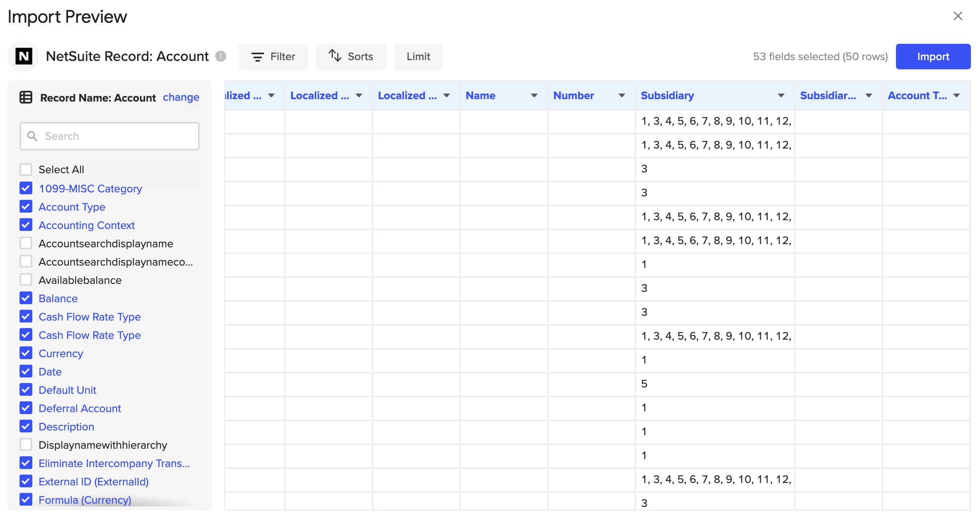Screen dimensions: 980x516
Task: Open the Account T... column dropdown arrow
Action: point(956,96)
